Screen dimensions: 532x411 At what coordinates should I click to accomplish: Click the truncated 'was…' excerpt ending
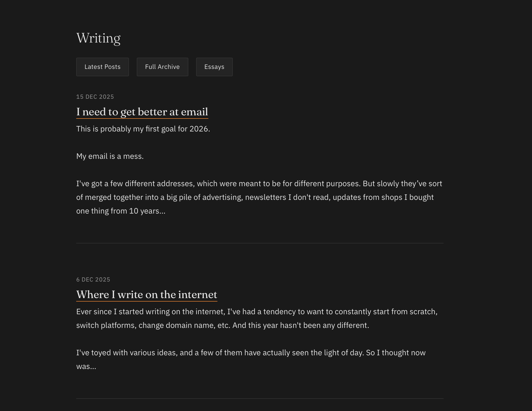click(86, 366)
